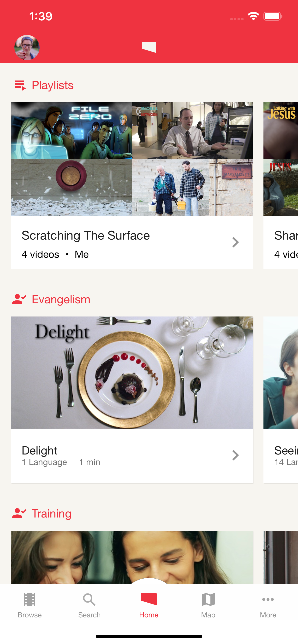Image resolution: width=298 pixels, height=644 pixels.
Task: Open the Delight video thumbnail
Action: tap(132, 373)
